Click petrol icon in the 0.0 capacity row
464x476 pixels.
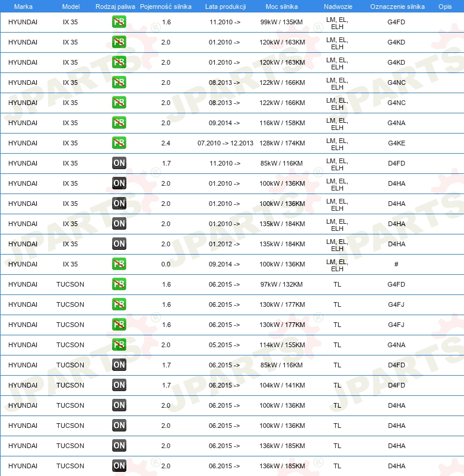(x=119, y=264)
